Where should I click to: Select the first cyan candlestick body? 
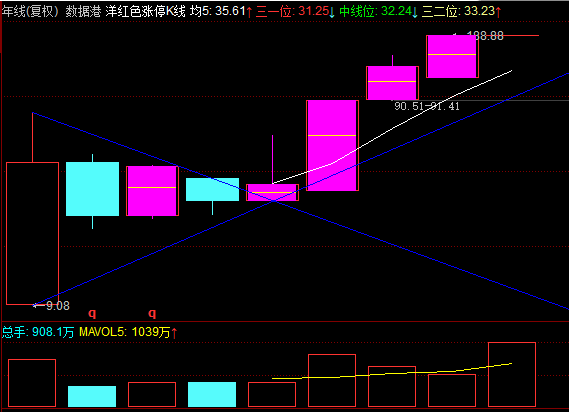(x=93, y=189)
